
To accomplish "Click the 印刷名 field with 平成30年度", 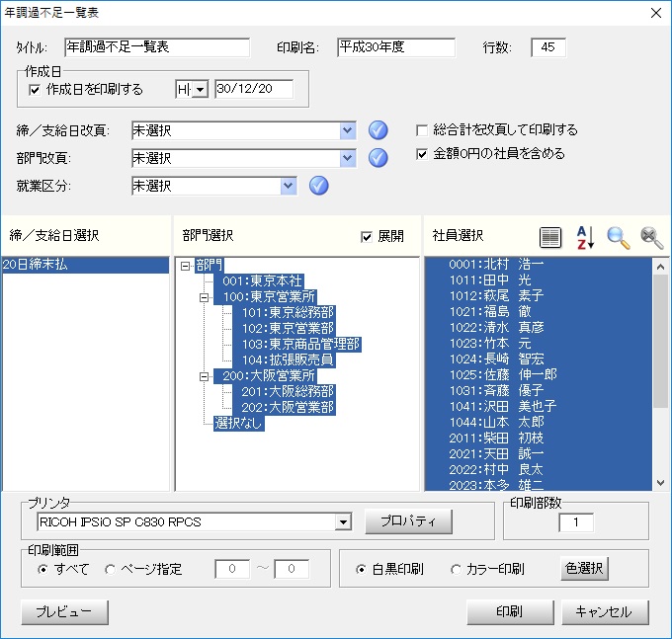I will pyautogui.click(x=396, y=47).
